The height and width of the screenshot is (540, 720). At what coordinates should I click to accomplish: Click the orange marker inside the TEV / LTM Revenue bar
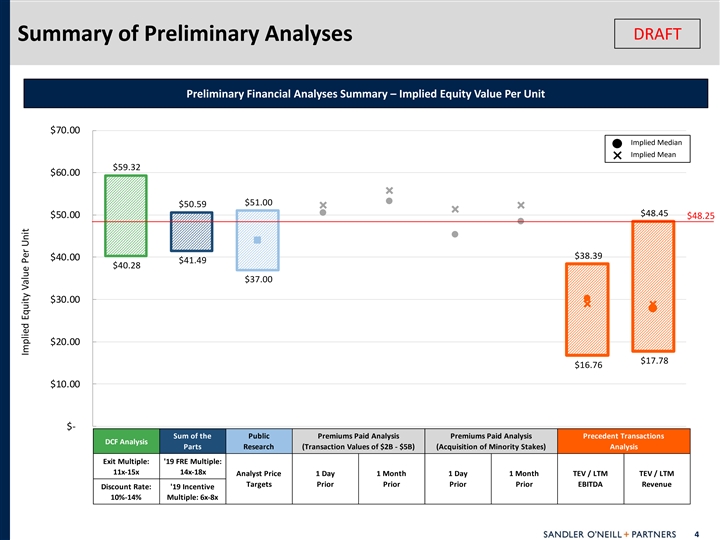(x=652, y=307)
